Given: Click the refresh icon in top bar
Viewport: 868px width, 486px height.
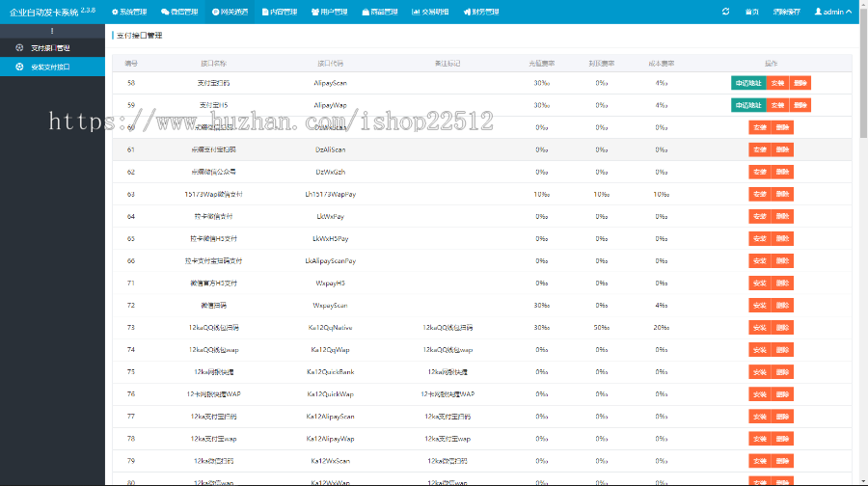Looking at the screenshot, I should (725, 12).
